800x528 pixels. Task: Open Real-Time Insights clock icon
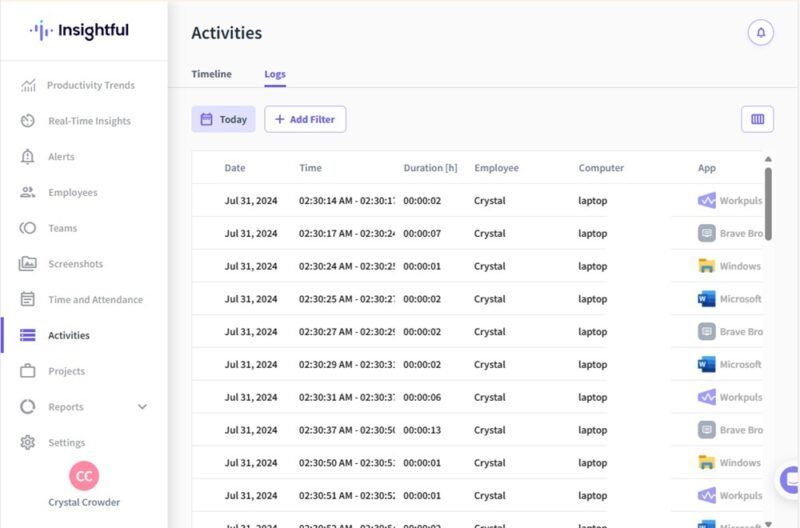click(x=28, y=121)
